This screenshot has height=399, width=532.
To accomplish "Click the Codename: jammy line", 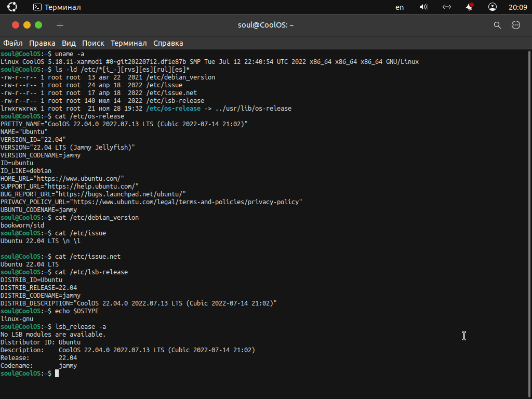I will 38,366.
